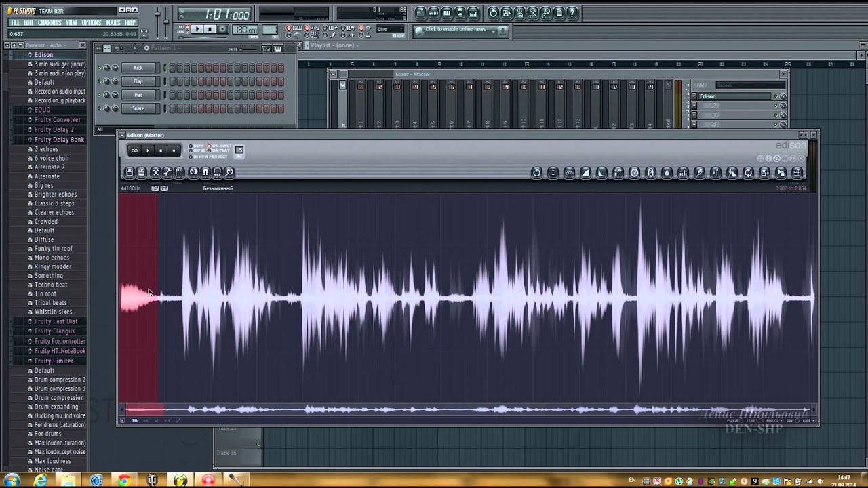Click the Edison play button
This screenshot has width=868, height=488.
point(147,150)
